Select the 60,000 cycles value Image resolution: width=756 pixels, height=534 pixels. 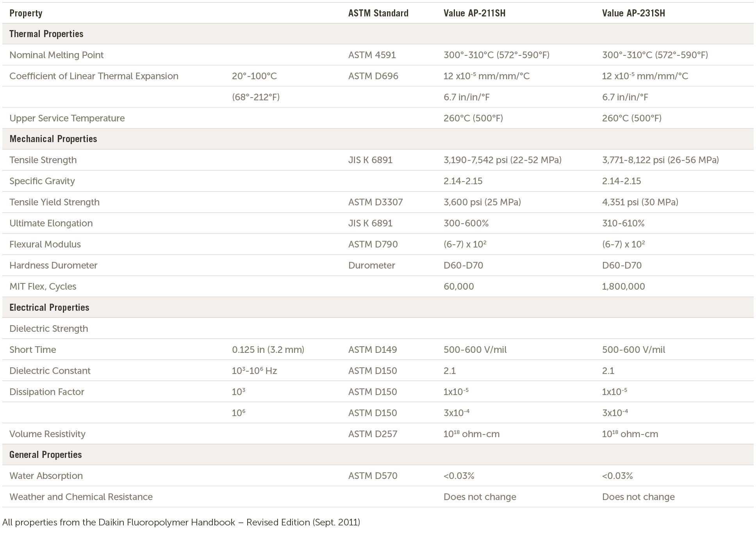[x=459, y=287]
